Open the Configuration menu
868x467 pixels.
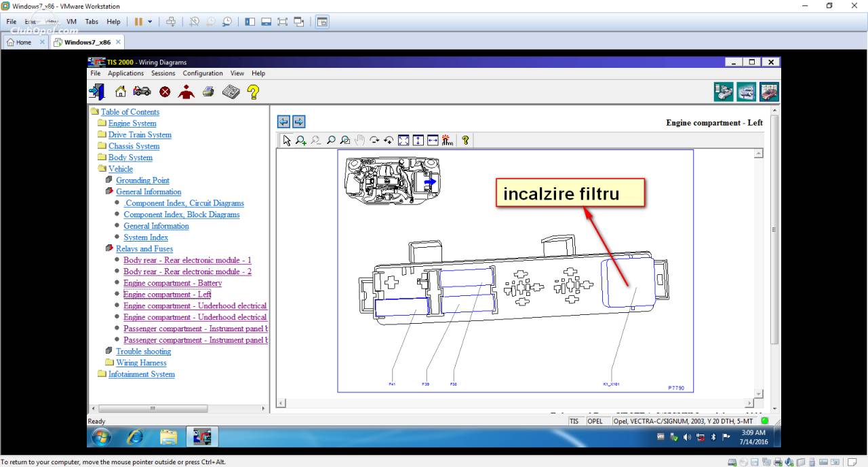pyautogui.click(x=203, y=73)
